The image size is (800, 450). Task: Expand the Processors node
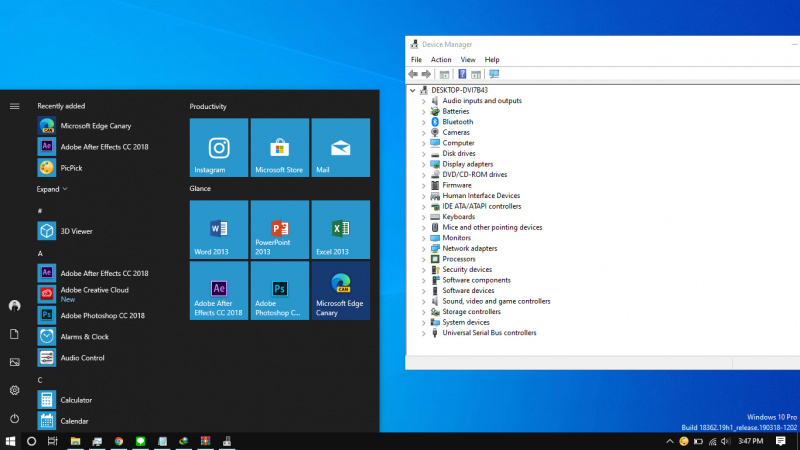coord(423,259)
